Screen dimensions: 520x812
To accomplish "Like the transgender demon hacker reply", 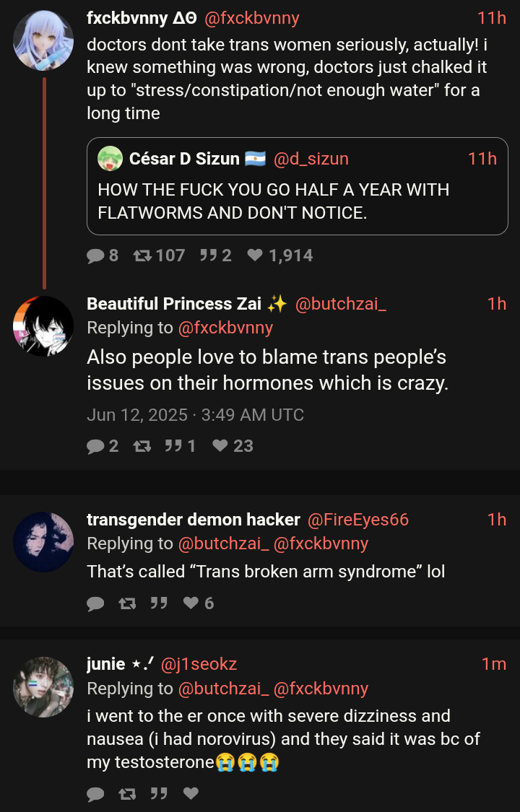I will click(191, 603).
